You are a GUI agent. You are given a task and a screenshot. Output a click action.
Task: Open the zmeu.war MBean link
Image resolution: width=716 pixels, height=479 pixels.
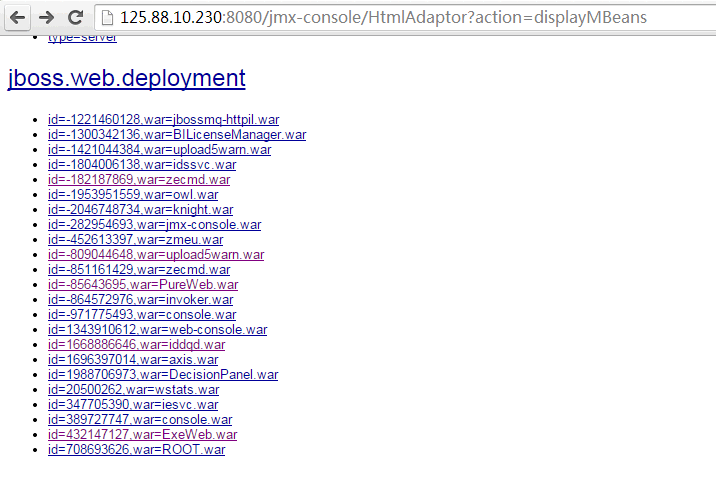(x=136, y=240)
